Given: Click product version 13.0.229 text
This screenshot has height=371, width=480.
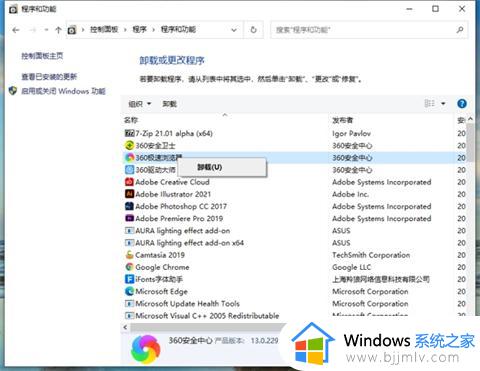Looking at the screenshot, I should click(x=264, y=341).
